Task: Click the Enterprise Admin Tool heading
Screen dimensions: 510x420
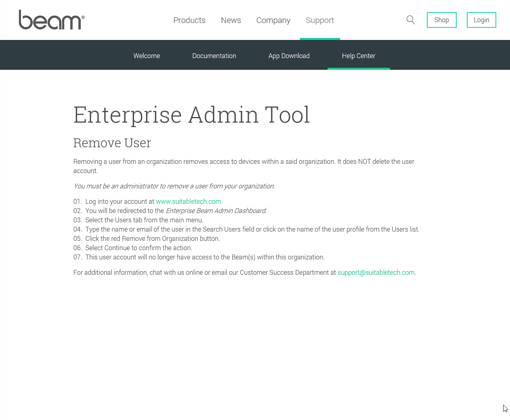Action: [x=191, y=115]
